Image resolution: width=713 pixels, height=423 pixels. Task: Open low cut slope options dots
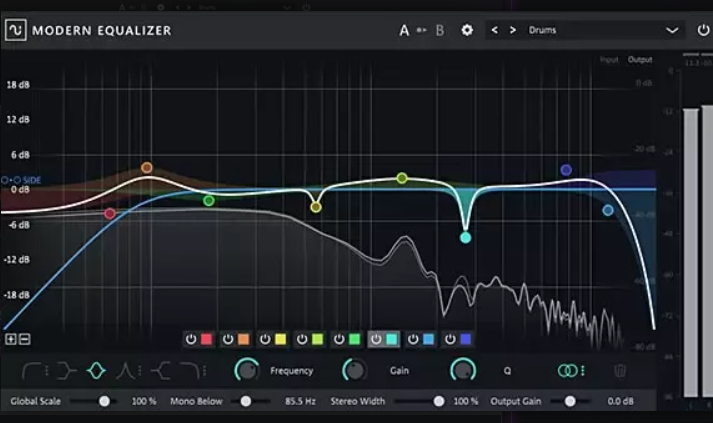(47, 371)
